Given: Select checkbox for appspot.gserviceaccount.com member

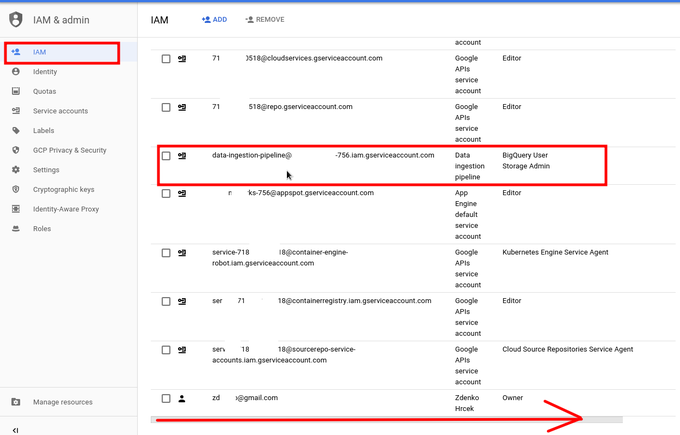Looking at the screenshot, I should [166, 193].
